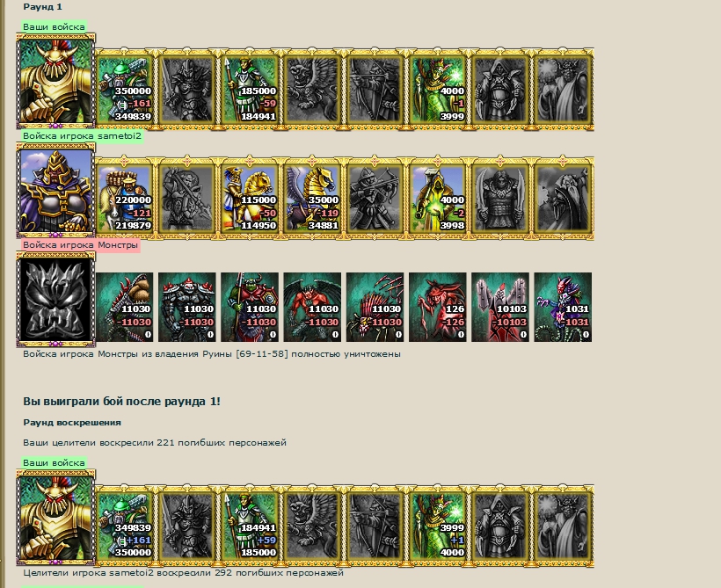Select the purple naga monster with 1031
This screenshot has width=721, height=588.
[563, 307]
